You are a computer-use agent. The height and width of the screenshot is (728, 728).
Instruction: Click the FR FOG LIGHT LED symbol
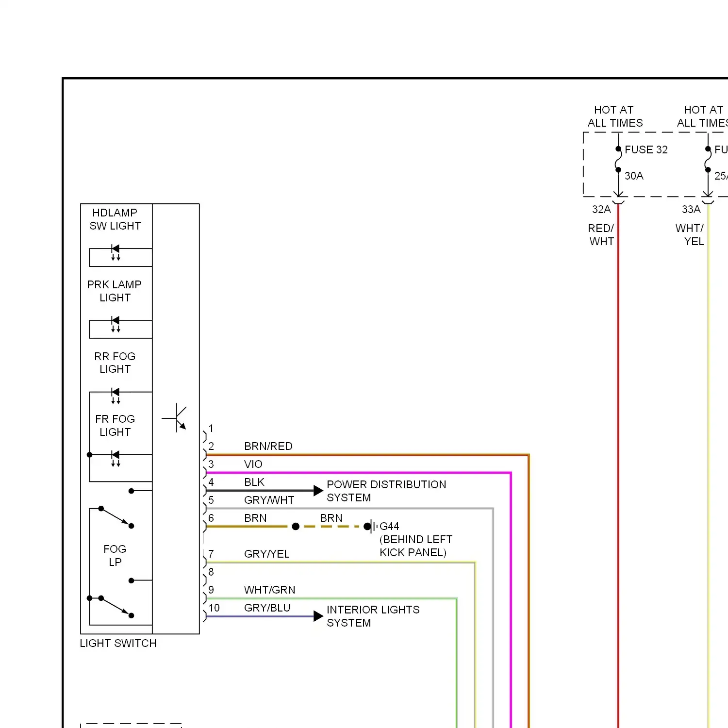click(x=115, y=458)
